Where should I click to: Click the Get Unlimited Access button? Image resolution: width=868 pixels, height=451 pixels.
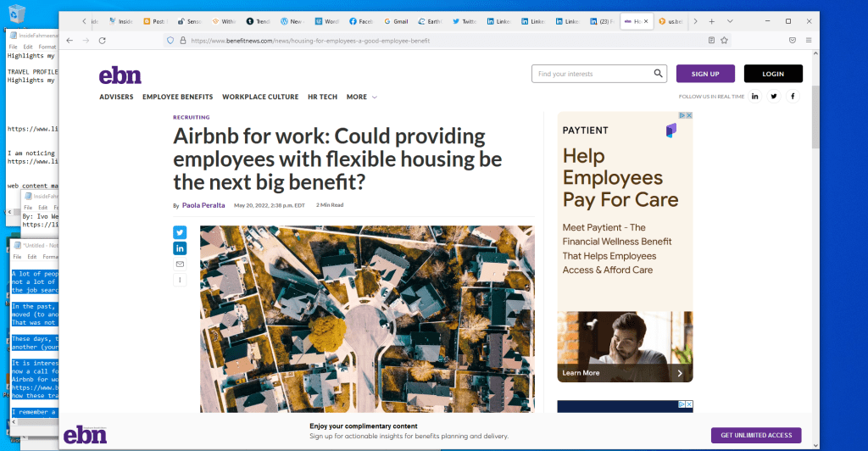click(x=756, y=435)
